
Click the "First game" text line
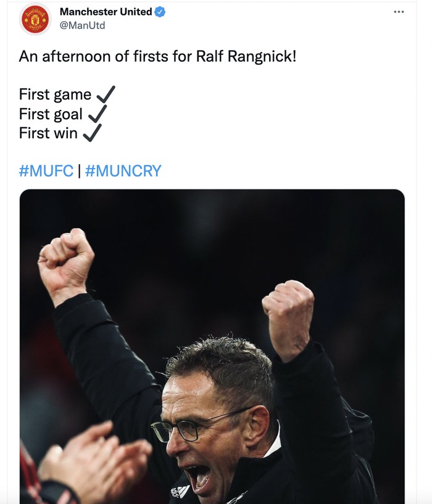click(55, 95)
